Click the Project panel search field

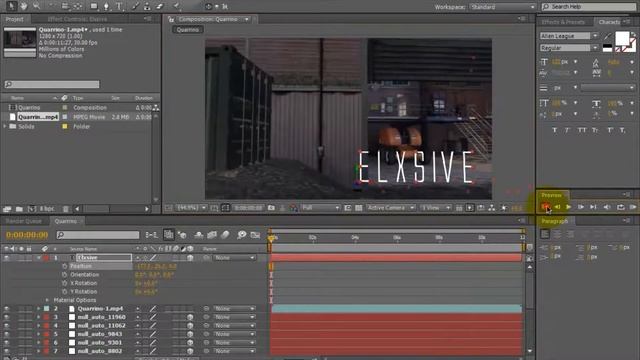coord(52,84)
